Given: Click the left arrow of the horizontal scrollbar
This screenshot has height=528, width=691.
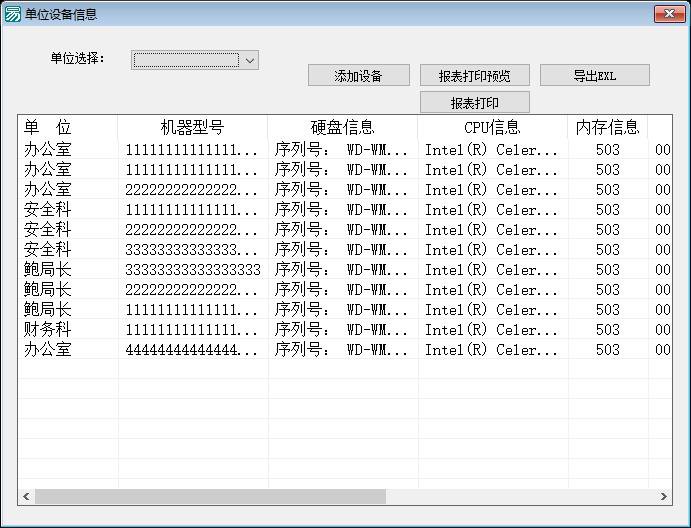Looking at the screenshot, I should coord(27,497).
